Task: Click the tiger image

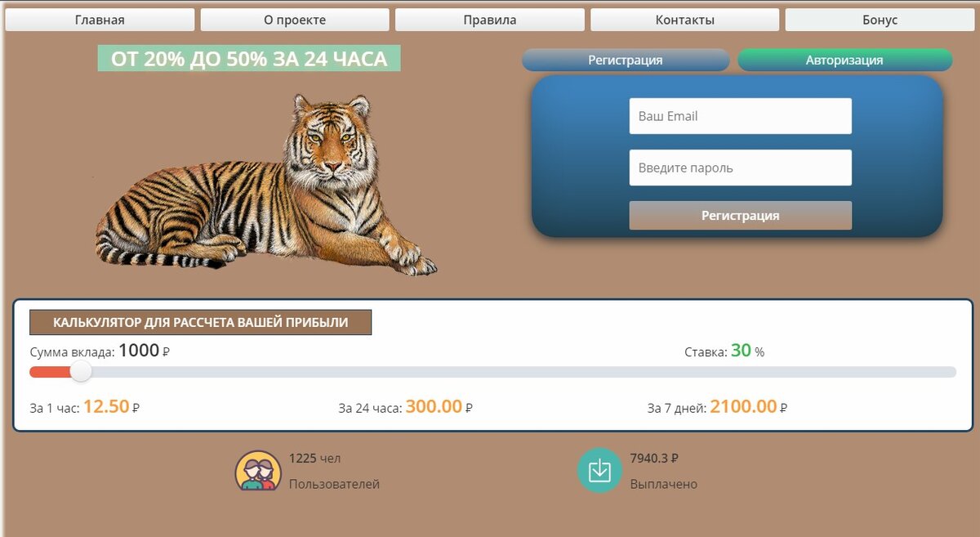Action: coord(267,185)
